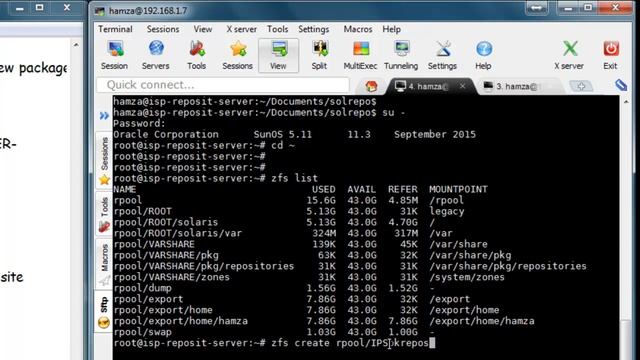640x360 pixels.
Task: Open the Tools menu
Action: [278, 29]
